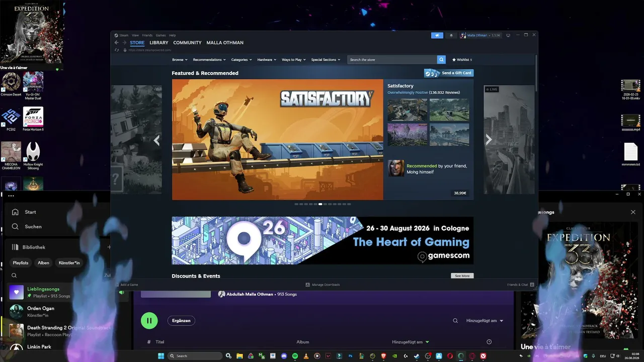Toggle Künstler*in filter in Spotify library
The height and width of the screenshot is (362, 644).
[x=69, y=263]
